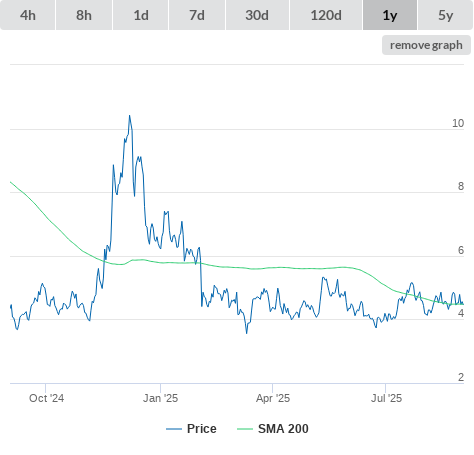Switch to the 4h timeframe tab

click(x=28, y=15)
